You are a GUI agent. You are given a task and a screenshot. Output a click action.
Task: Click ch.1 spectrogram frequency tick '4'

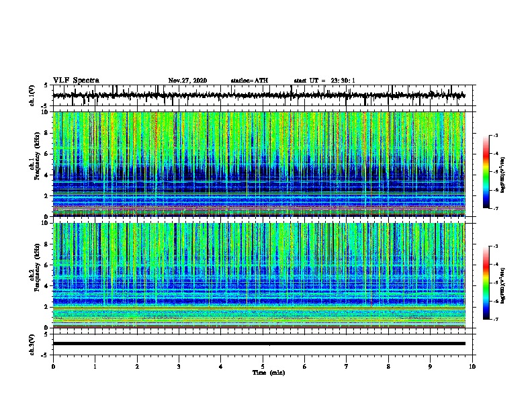47,175
